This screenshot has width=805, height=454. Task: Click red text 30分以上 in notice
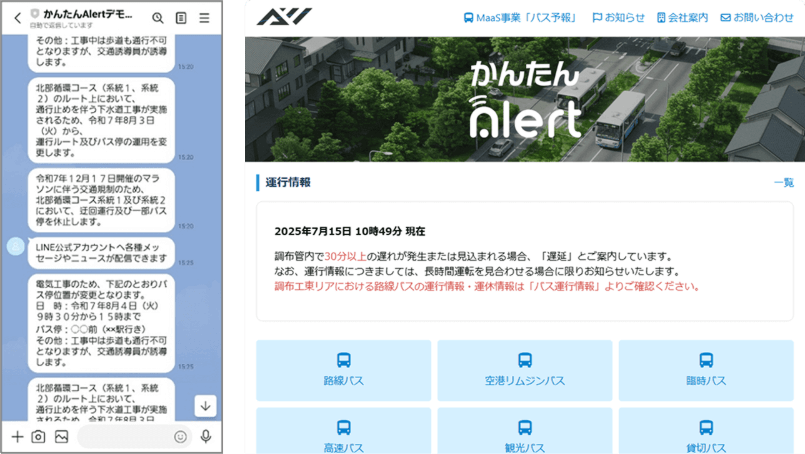[345, 256]
